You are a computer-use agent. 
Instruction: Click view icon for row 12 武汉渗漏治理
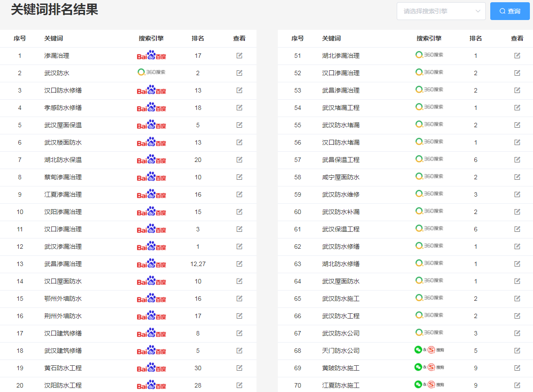[239, 246]
